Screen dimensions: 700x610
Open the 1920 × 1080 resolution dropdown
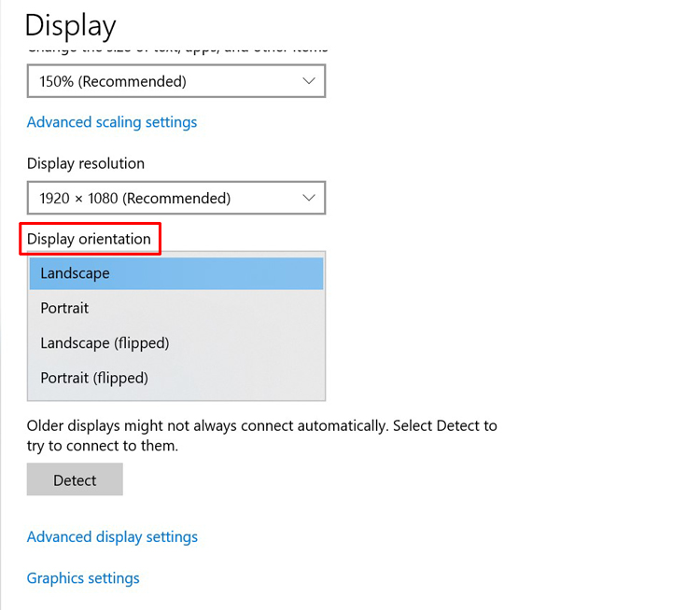point(176,198)
